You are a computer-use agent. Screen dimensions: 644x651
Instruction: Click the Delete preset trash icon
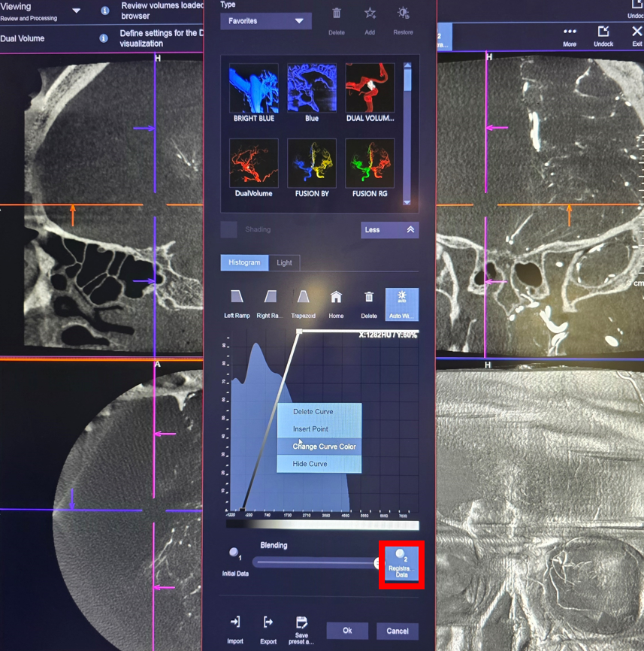[337, 14]
